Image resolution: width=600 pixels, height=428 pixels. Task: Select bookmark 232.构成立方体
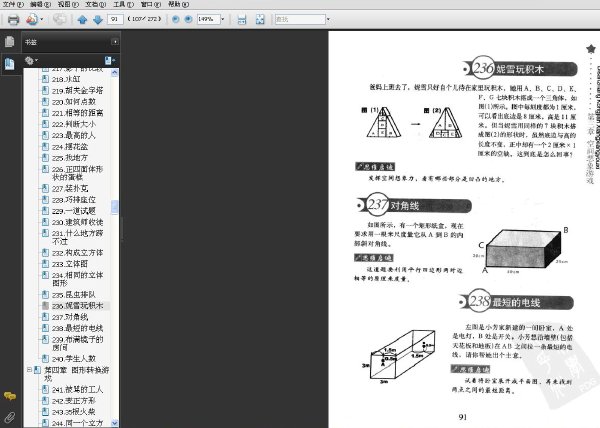click(77, 252)
